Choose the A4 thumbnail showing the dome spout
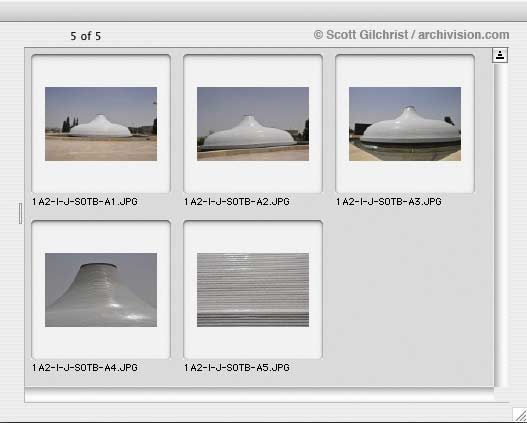 point(101,290)
